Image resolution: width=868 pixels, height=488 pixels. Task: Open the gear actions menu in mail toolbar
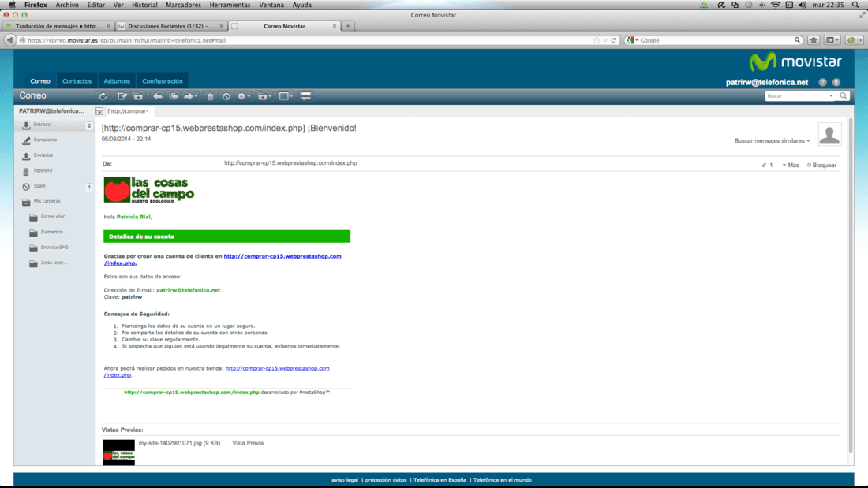click(x=244, y=96)
